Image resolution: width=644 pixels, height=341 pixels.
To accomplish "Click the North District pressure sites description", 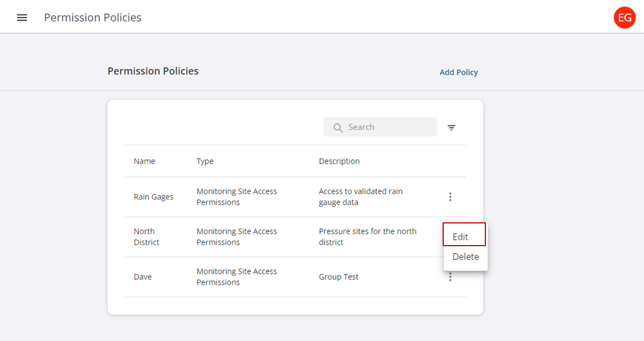I will [367, 237].
